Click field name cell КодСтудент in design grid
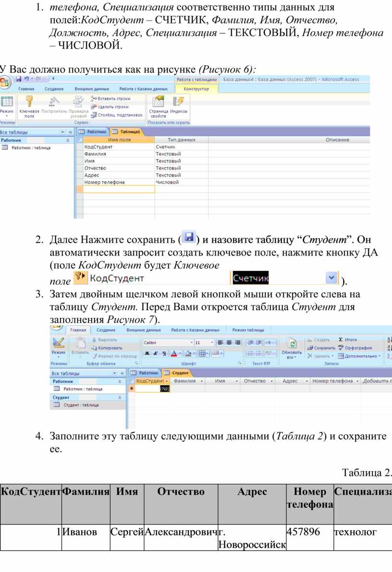Viewport: 392px width, 572px height. [119, 146]
